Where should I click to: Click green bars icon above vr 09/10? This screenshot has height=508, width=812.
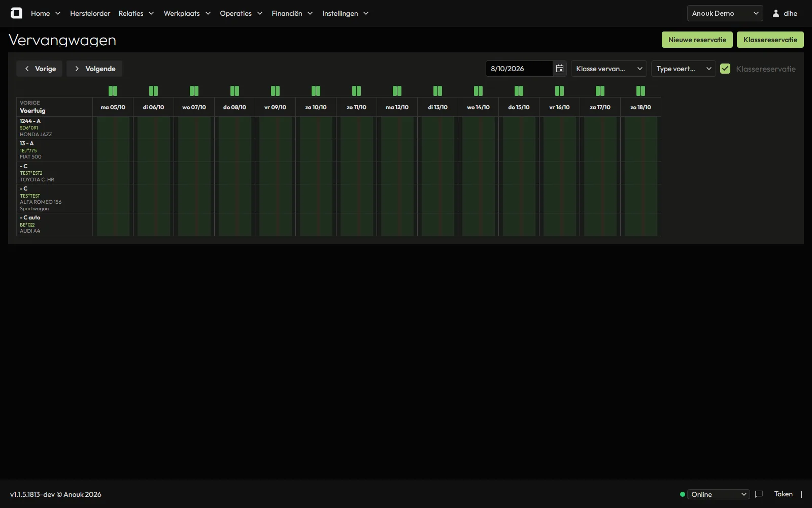coord(275,91)
